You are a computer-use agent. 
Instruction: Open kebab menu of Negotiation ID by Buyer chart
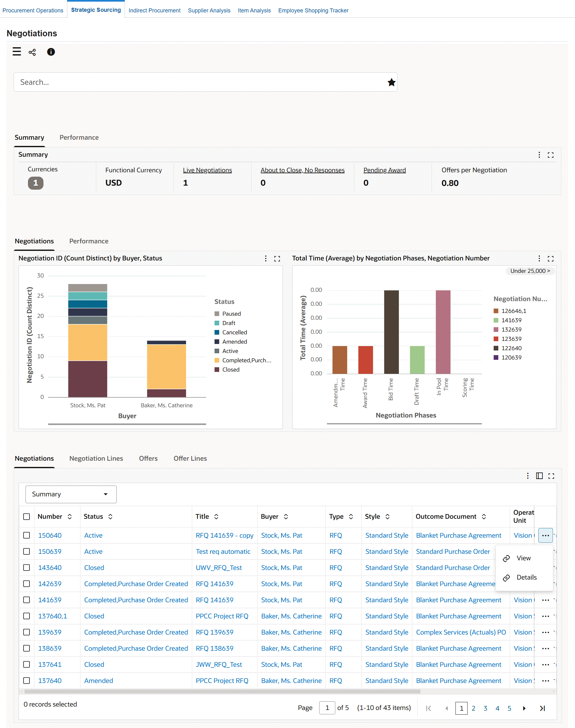(266, 259)
